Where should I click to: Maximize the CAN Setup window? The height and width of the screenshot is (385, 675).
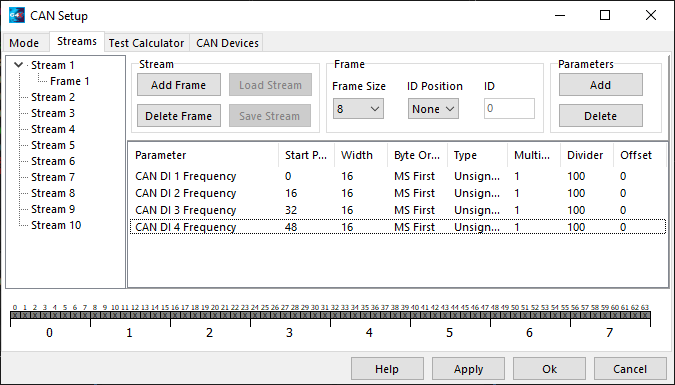point(605,16)
